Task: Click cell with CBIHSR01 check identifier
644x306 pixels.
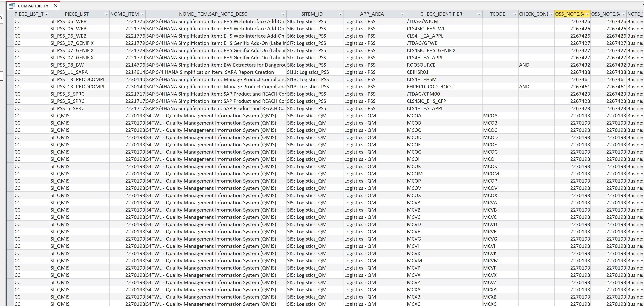Action: [x=418, y=72]
